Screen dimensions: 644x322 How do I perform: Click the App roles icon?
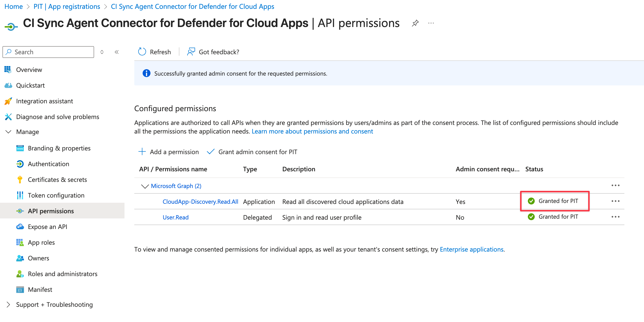tap(20, 243)
